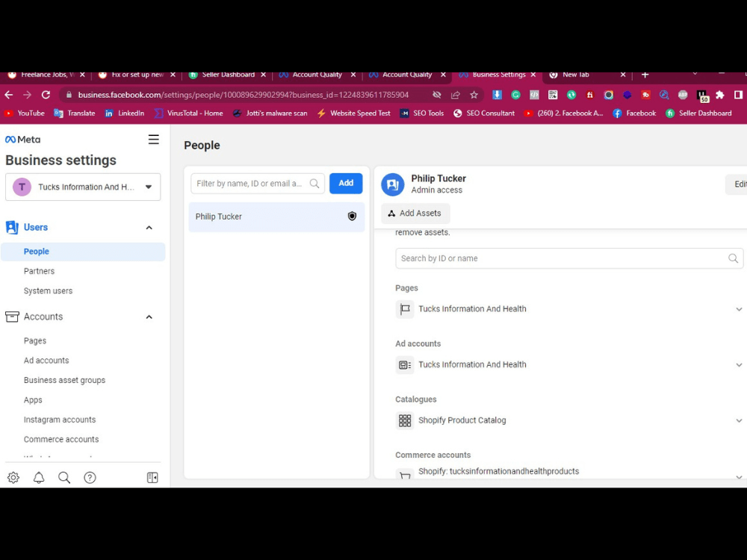Open Website Speed Test bookmark
Image resolution: width=747 pixels, height=560 pixels.
coord(353,113)
